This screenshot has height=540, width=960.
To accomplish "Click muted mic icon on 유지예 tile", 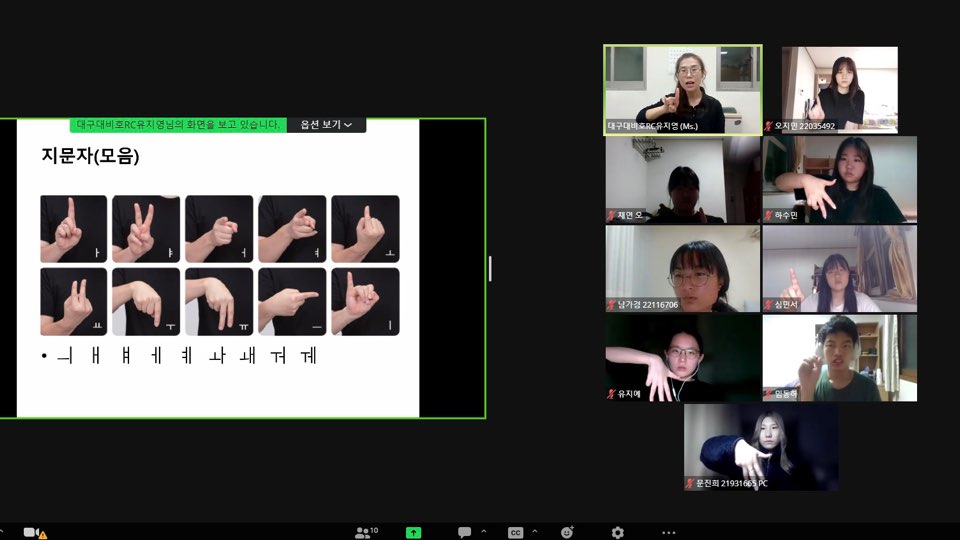I will pos(611,394).
